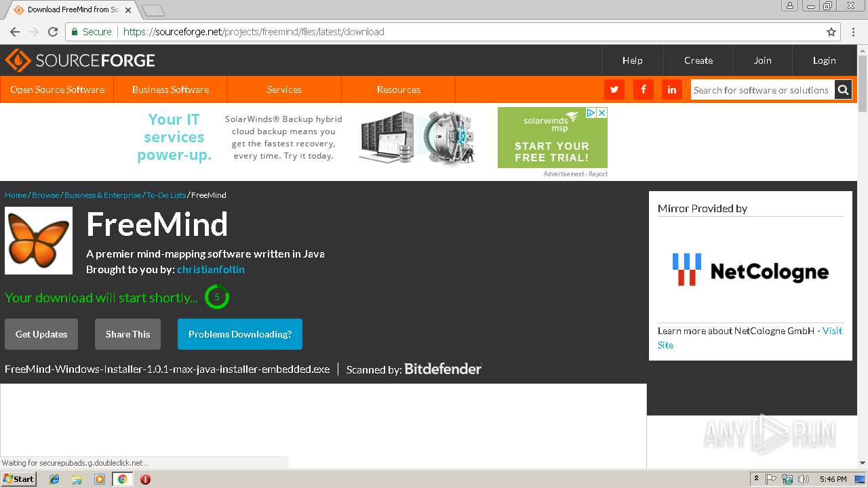This screenshot has height=488, width=868.
Task: Open the media player taskbar icon
Action: [100, 479]
